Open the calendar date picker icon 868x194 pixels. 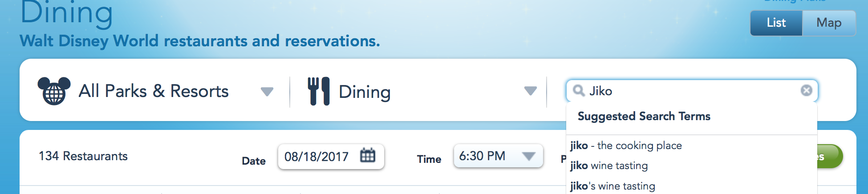click(x=368, y=156)
